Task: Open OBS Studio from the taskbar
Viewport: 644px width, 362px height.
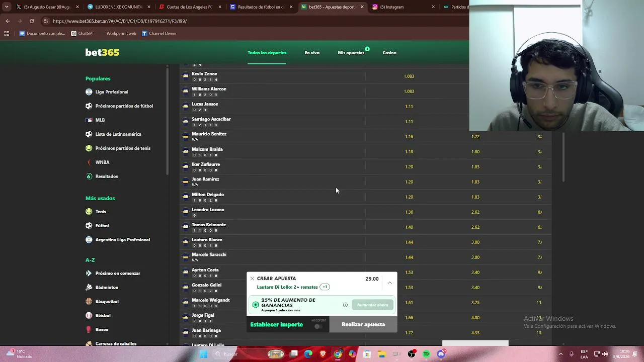Action: (x=412, y=354)
